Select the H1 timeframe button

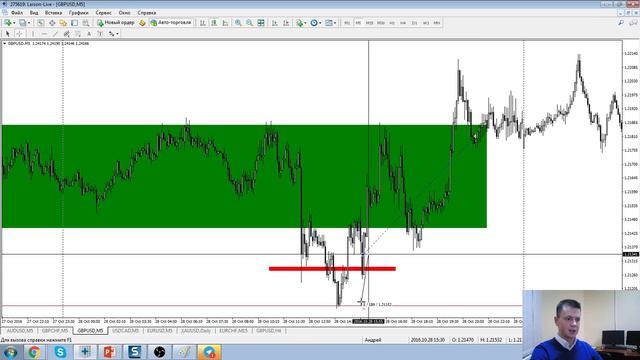point(392,23)
